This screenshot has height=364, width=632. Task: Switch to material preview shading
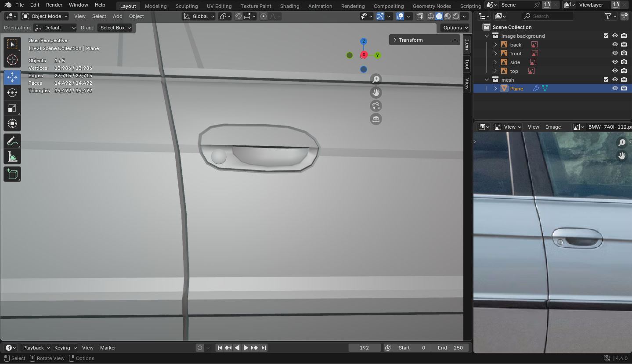(448, 16)
